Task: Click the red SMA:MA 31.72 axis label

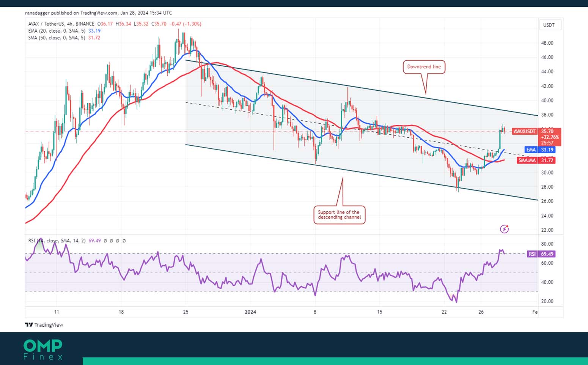Action: (536, 160)
